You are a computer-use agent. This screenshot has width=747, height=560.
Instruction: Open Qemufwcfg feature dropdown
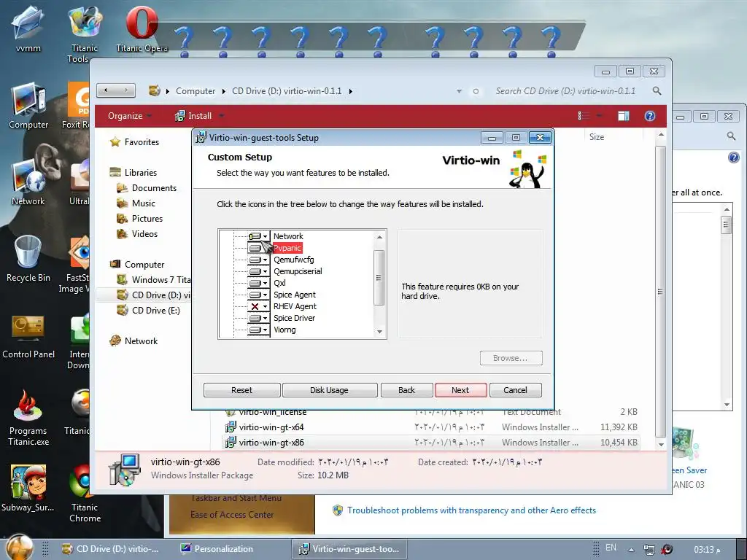(x=266, y=260)
